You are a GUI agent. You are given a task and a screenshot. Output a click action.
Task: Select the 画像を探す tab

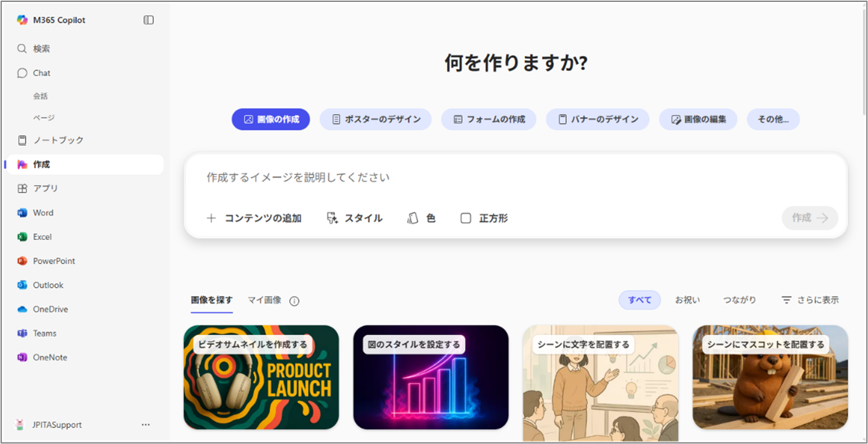click(x=212, y=300)
